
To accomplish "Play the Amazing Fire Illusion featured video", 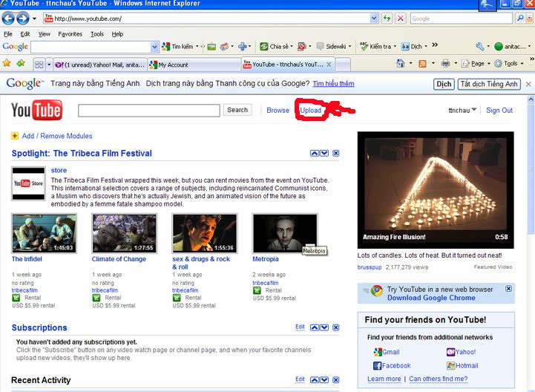I will coord(436,190).
